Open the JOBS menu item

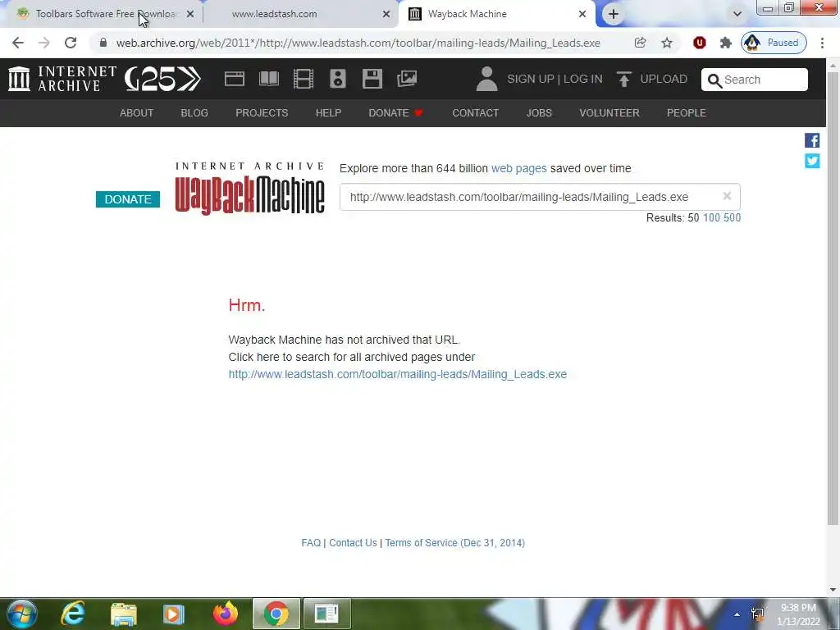click(539, 113)
